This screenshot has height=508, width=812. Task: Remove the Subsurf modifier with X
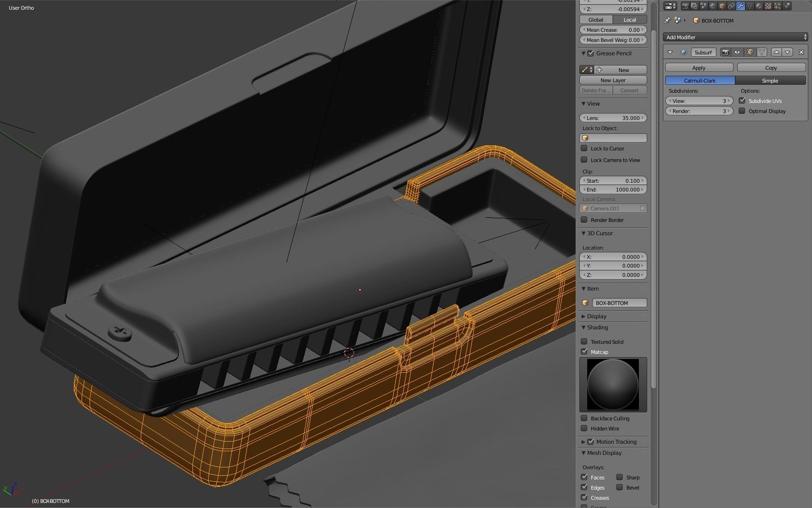pyautogui.click(x=801, y=52)
